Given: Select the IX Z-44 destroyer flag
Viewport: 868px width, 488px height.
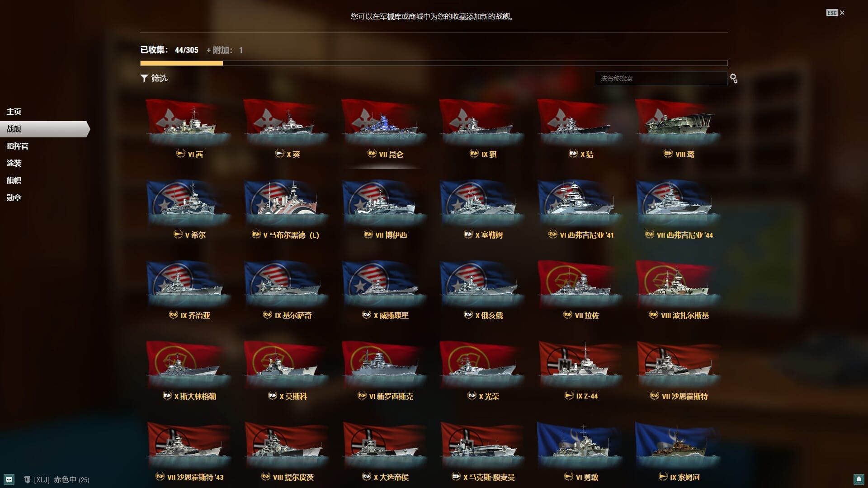Looking at the screenshot, I should coord(580,364).
